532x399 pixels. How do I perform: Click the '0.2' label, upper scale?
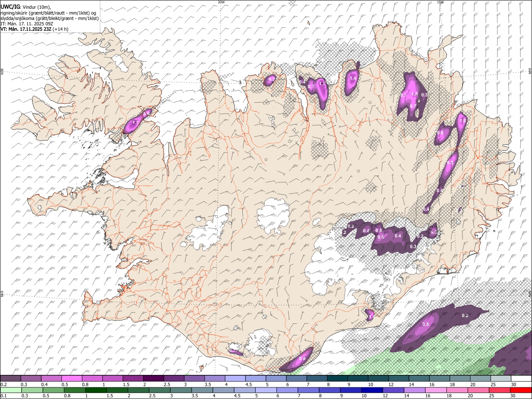coord(4,384)
